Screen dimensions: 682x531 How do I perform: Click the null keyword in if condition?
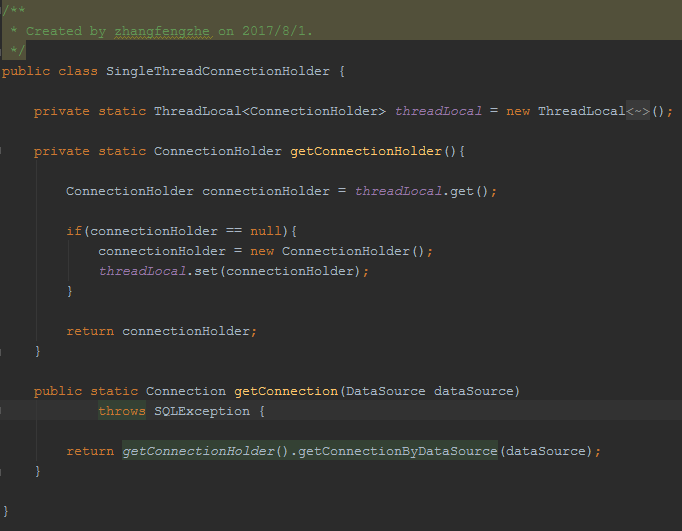(266, 231)
